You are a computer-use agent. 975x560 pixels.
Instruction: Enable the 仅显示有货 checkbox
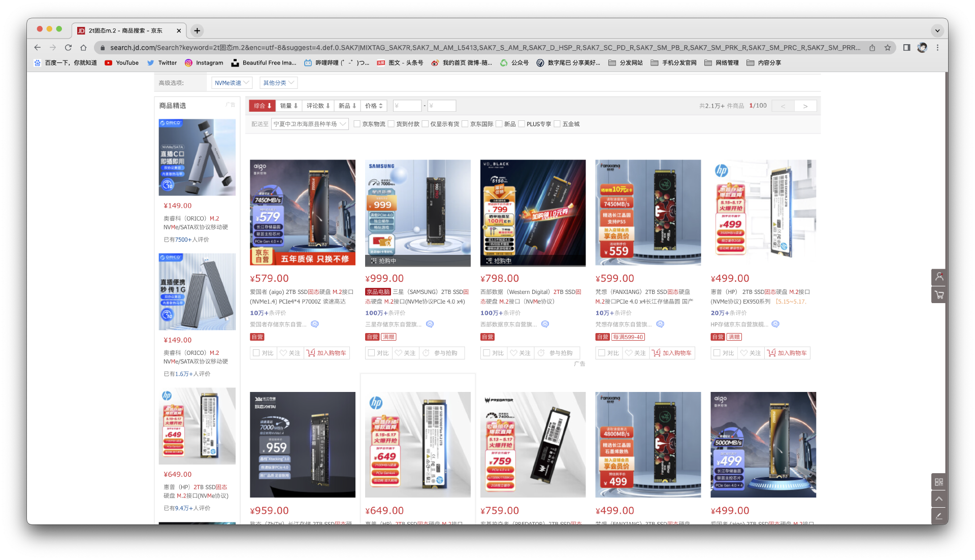click(x=426, y=124)
